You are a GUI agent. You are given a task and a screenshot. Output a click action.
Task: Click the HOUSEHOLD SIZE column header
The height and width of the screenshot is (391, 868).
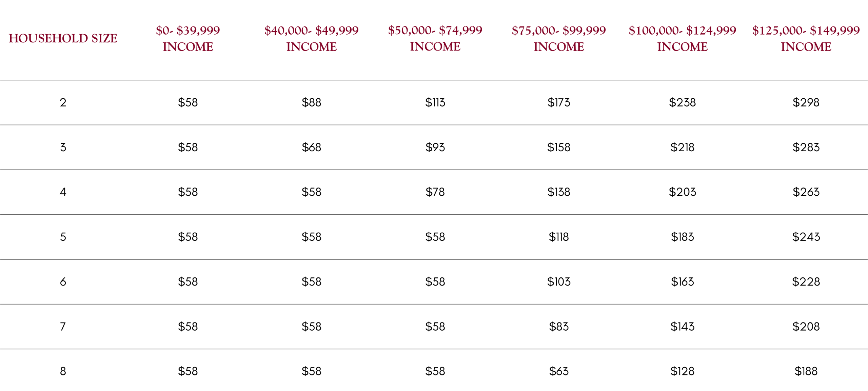point(63,38)
